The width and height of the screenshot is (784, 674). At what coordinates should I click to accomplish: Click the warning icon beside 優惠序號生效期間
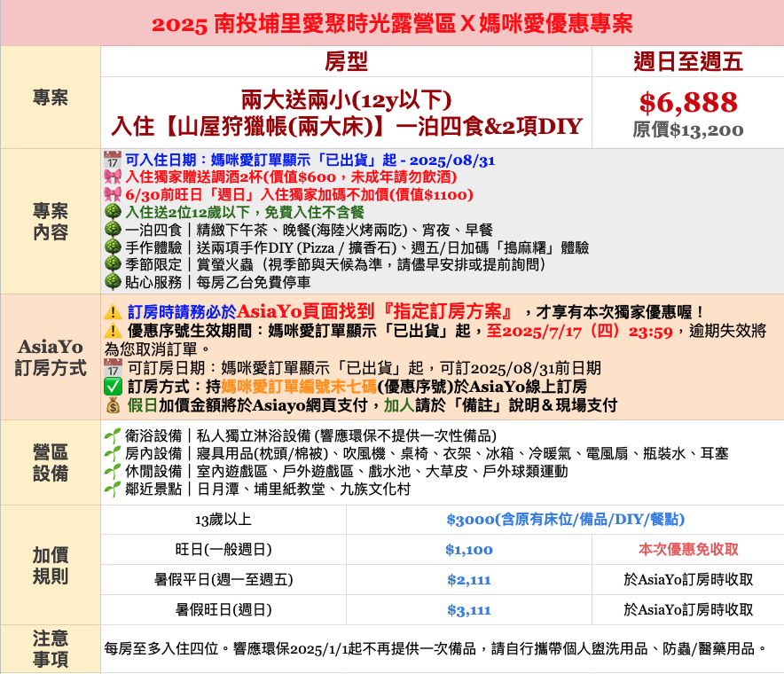click(x=114, y=331)
